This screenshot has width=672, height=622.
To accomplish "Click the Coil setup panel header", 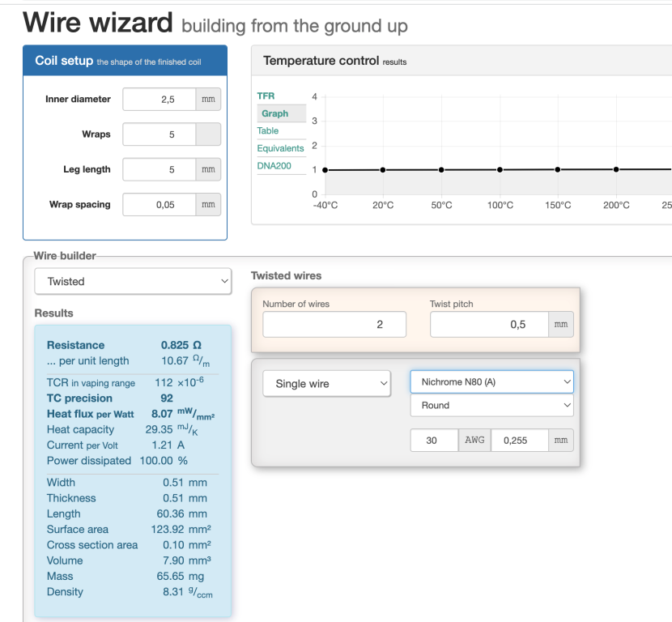I will [125, 61].
